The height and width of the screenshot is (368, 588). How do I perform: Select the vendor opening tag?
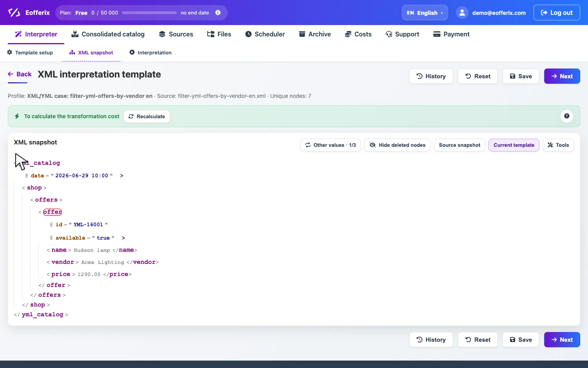tap(63, 262)
